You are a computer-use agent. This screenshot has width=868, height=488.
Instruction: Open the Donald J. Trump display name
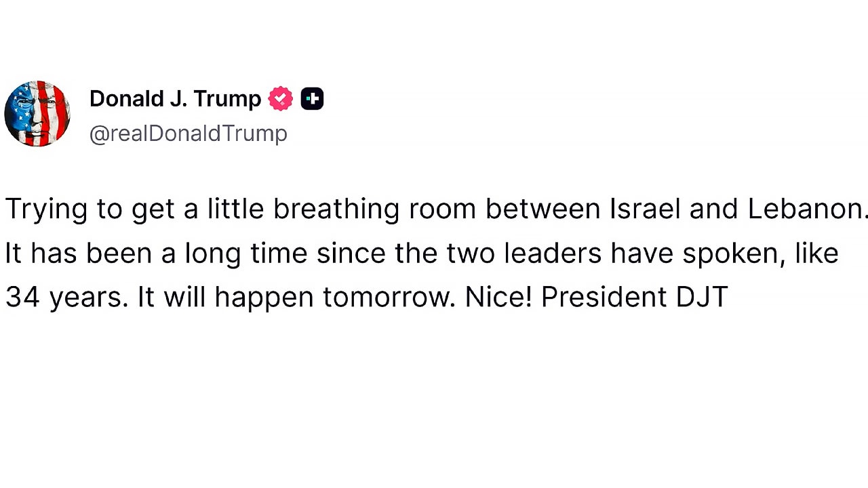click(175, 99)
